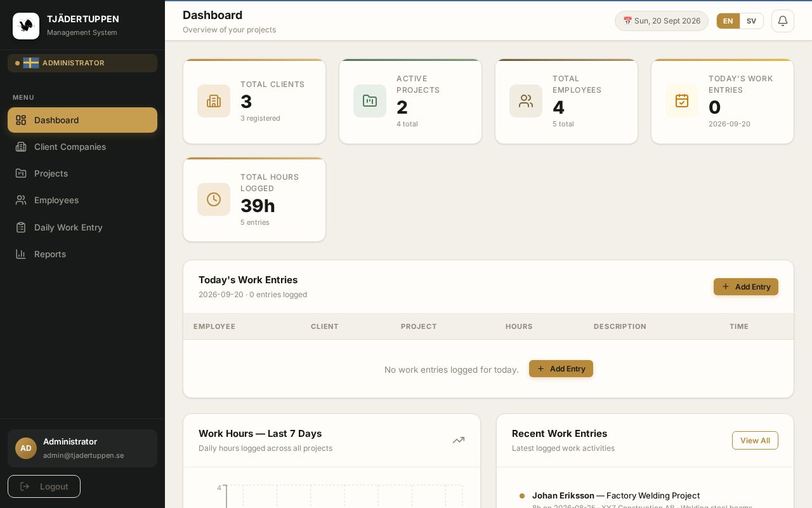This screenshot has width=812, height=508.
Task: Click the Tjädertuppen bird logo
Action: coord(26,26)
